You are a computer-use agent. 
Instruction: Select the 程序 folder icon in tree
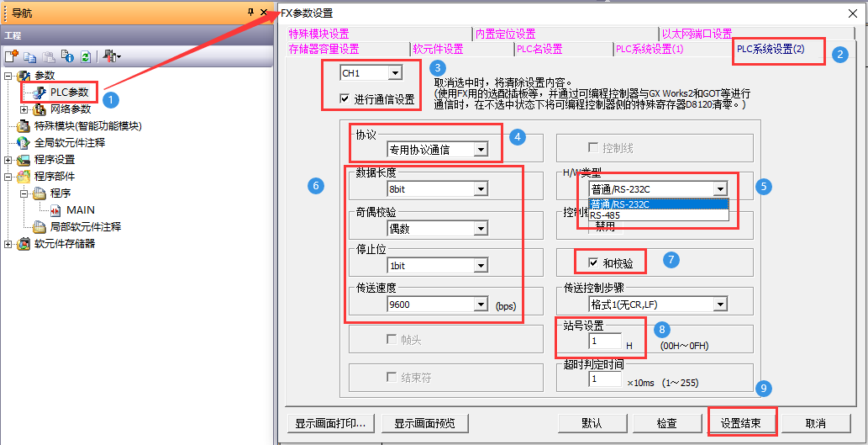tap(40, 193)
